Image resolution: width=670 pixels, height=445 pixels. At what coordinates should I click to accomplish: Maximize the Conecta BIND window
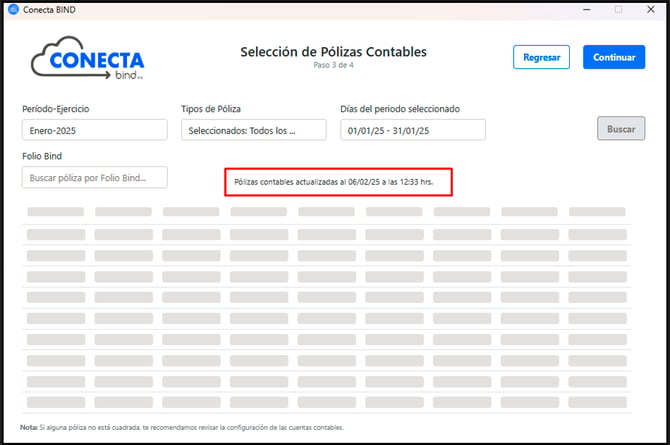click(618, 9)
